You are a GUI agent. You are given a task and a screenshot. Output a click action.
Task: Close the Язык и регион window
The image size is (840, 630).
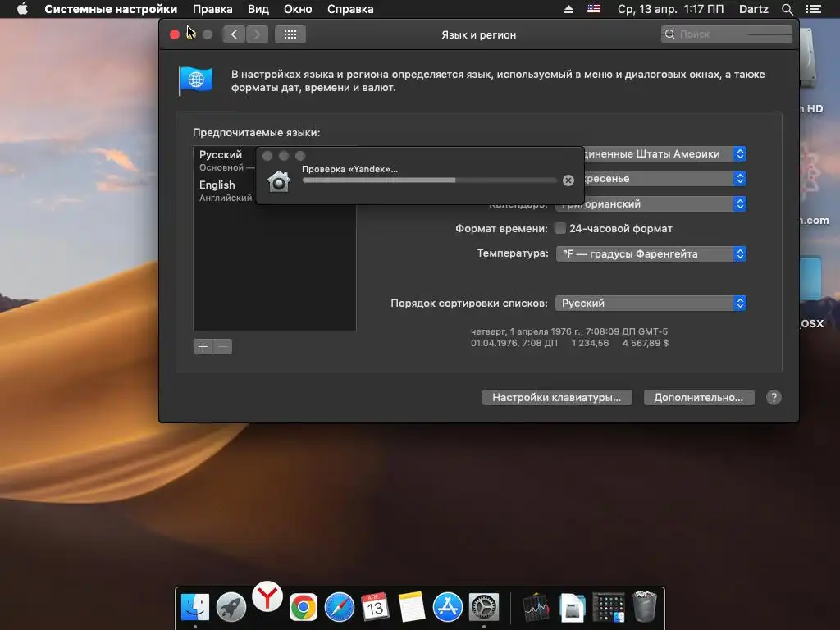pyautogui.click(x=175, y=34)
